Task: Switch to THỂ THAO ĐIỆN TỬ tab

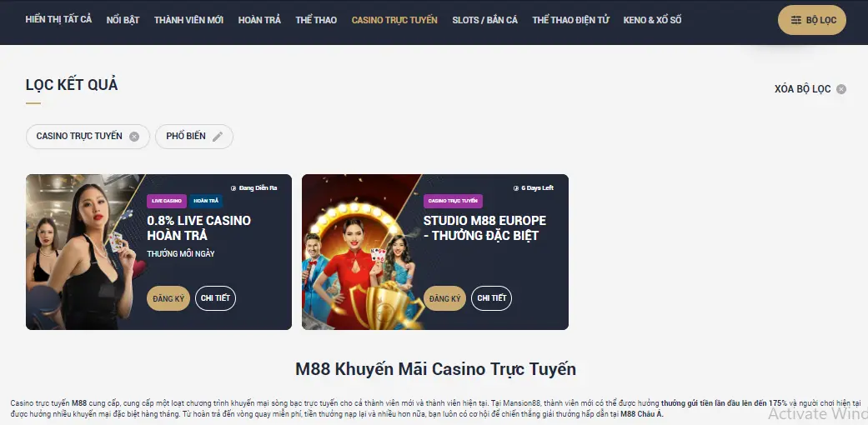Action: click(570, 20)
